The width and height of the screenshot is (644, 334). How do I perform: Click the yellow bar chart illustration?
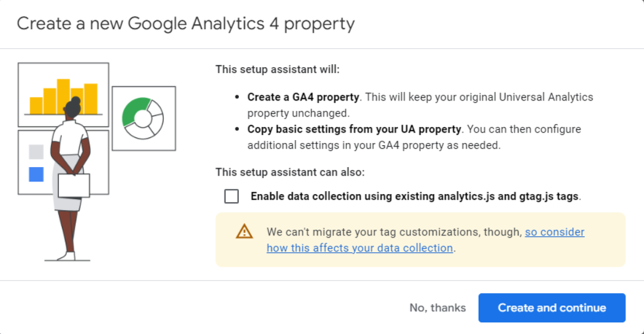(63, 96)
